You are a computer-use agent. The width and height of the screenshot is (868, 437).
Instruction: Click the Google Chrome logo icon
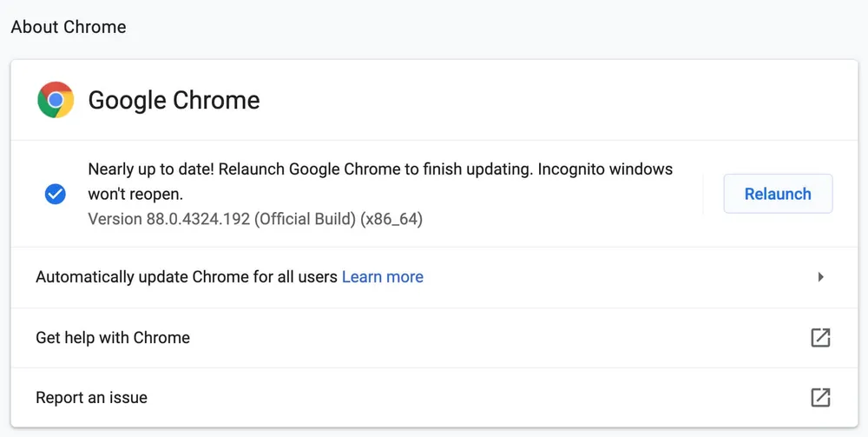(56, 100)
